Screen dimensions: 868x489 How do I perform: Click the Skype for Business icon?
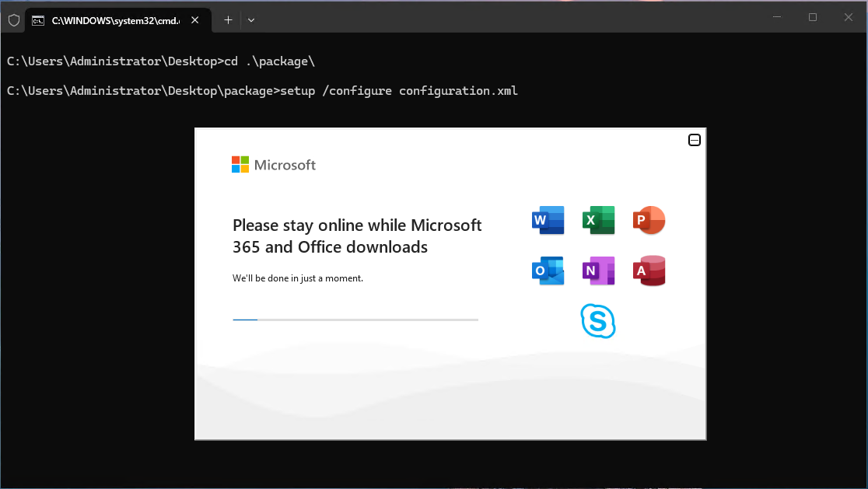coord(598,321)
